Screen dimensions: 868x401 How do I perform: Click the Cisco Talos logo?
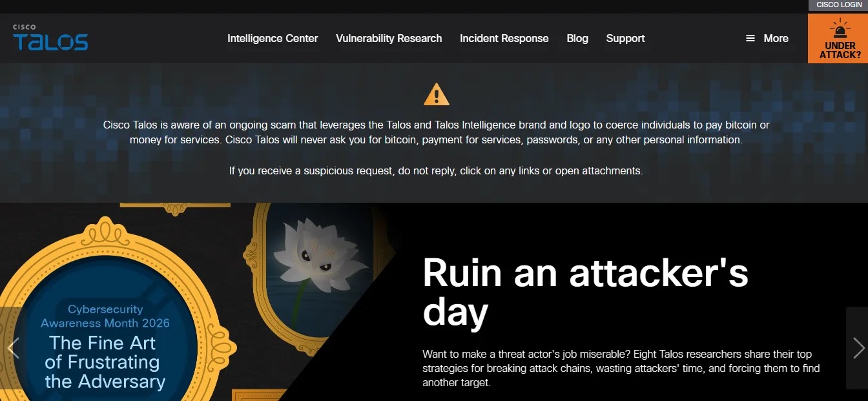[50, 37]
